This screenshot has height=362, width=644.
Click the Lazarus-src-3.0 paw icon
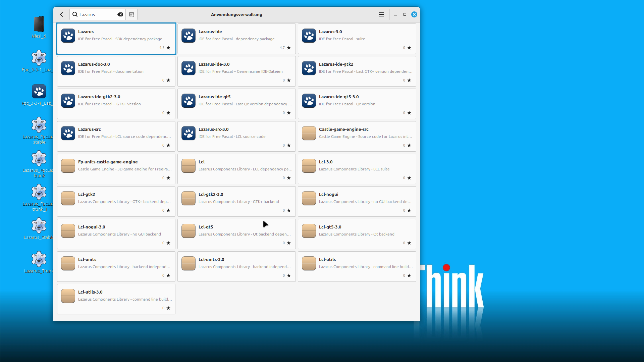[188, 133]
